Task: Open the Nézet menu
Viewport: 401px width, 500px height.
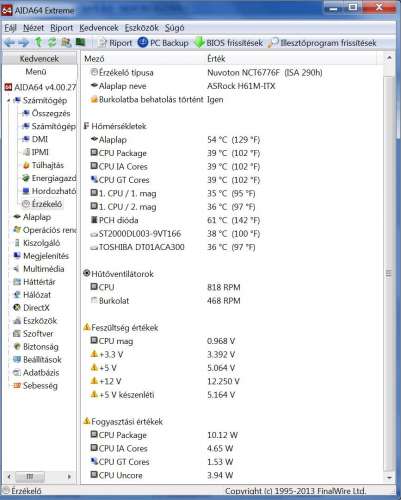Action: [x=33, y=28]
